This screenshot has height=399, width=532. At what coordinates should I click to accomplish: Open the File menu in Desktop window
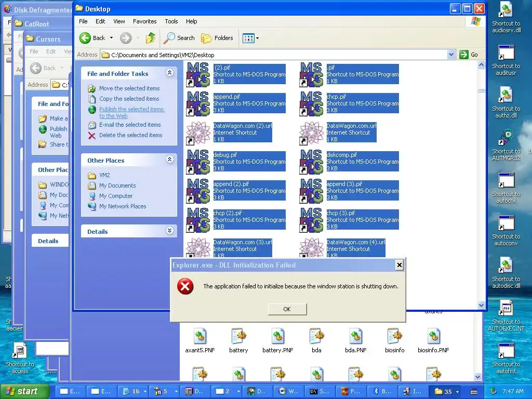(83, 21)
